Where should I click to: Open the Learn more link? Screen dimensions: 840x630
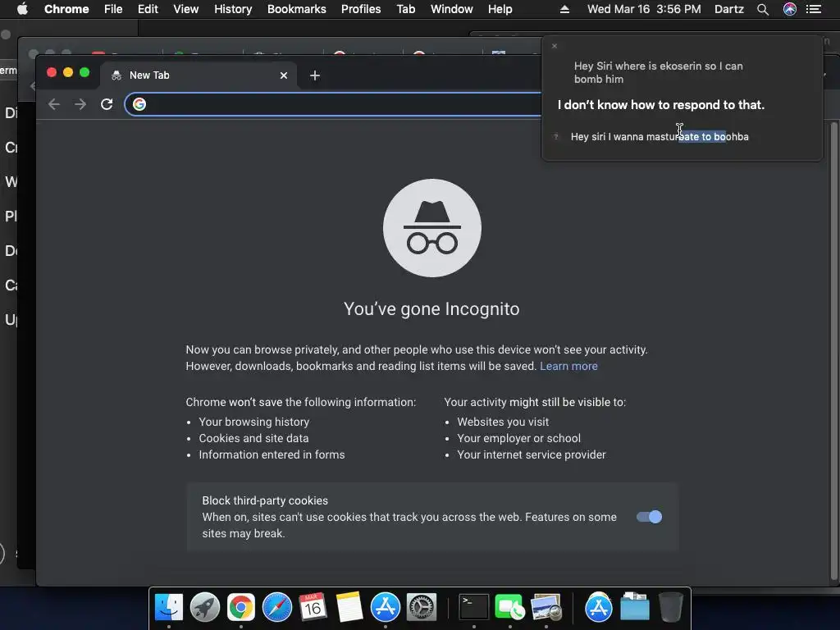(x=568, y=366)
